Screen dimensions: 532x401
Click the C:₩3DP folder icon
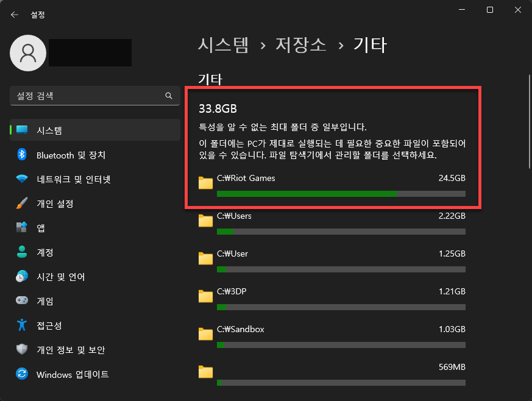pyautogui.click(x=205, y=296)
